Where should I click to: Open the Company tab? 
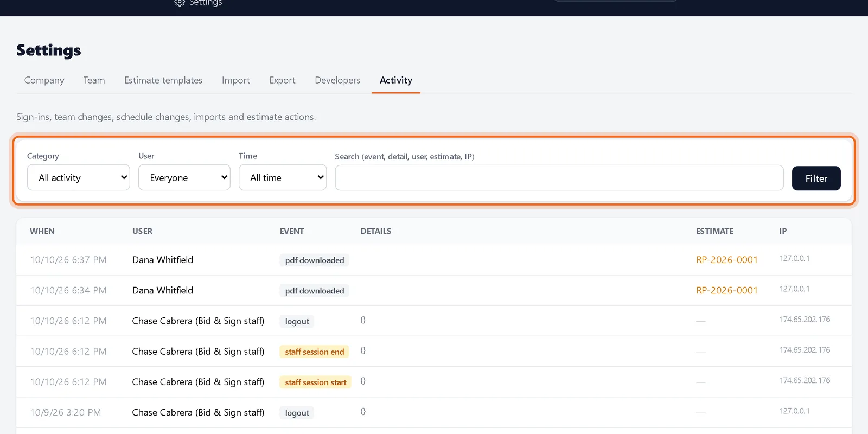point(44,80)
